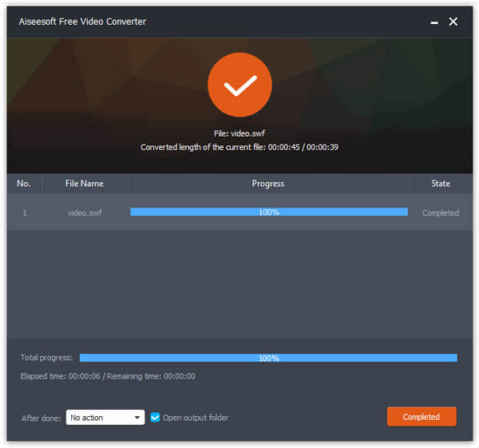Click the orange checkmark completion icon

point(239,85)
